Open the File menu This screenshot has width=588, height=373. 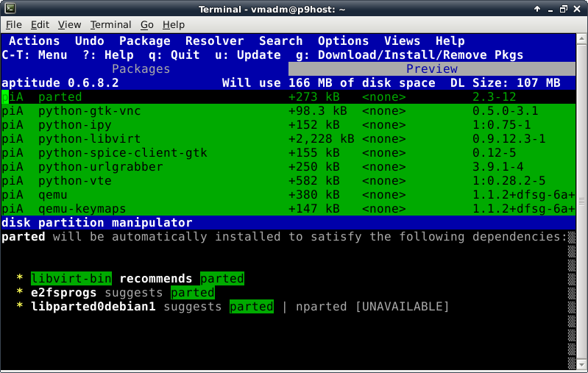14,25
